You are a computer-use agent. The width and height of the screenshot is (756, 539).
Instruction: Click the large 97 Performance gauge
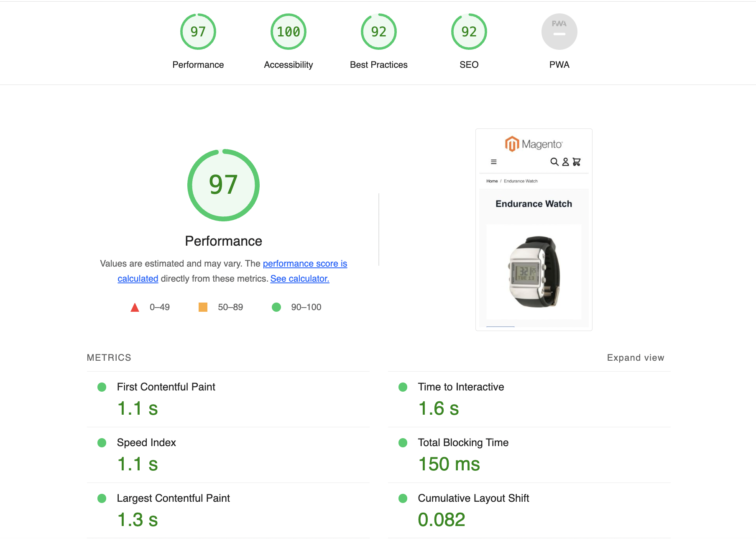pyautogui.click(x=223, y=185)
